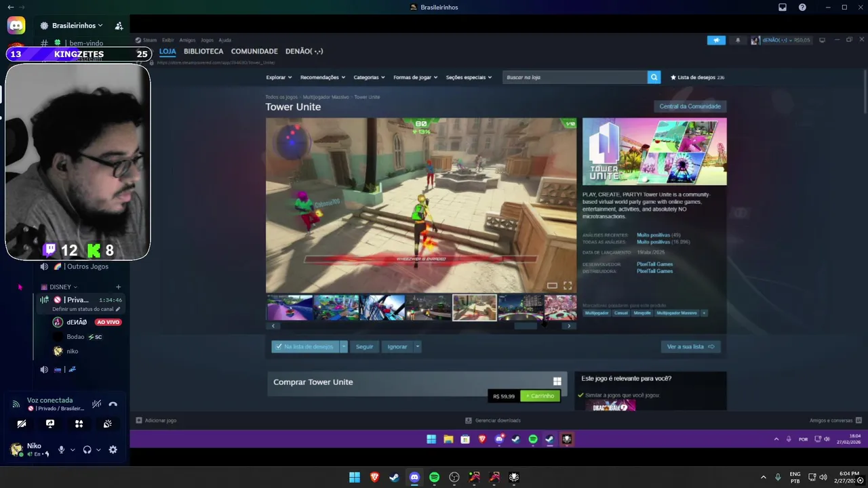
Task: Switch to Steam BIBLIOTECA tab
Action: [x=203, y=52]
